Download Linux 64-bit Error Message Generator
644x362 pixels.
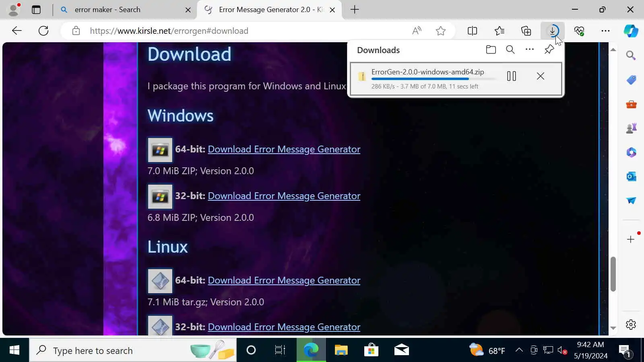[284, 280]
